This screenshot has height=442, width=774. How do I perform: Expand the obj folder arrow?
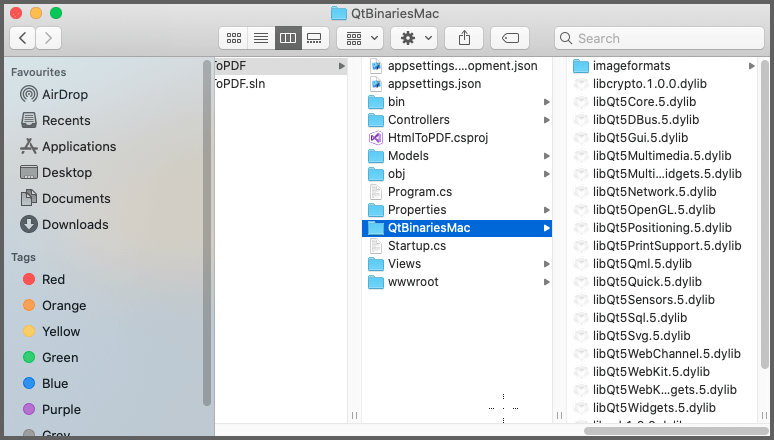tap(546, 174)
